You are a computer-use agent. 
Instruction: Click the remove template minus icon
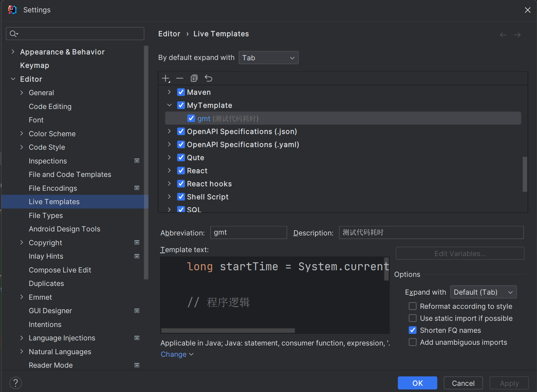click(x=180, y=78)
